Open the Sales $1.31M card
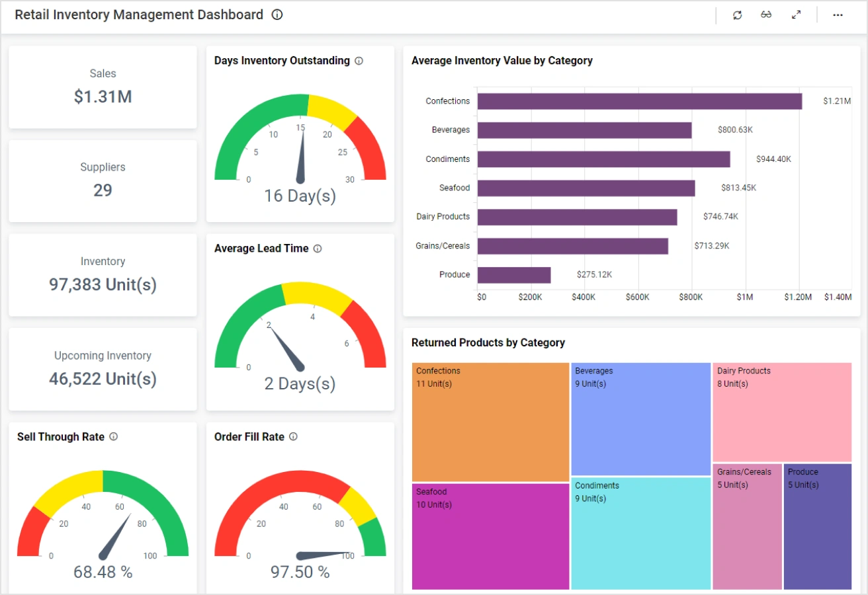 point(103,87)
